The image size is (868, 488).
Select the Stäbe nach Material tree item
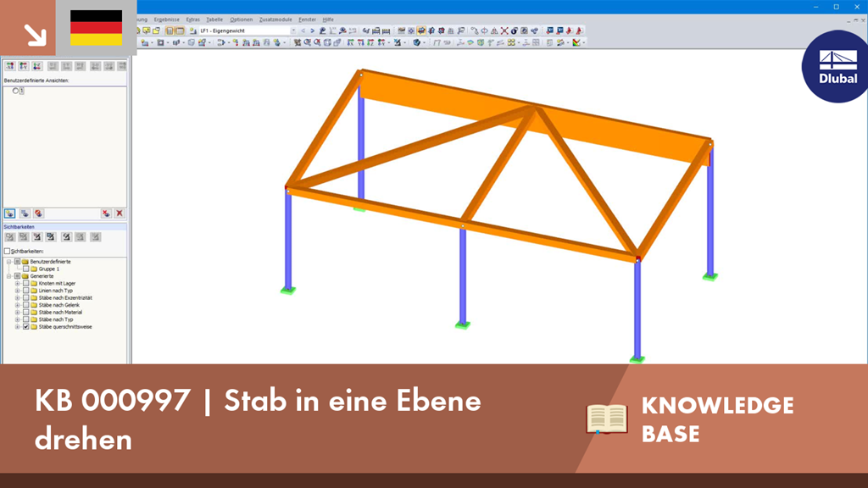pos(60,312)
